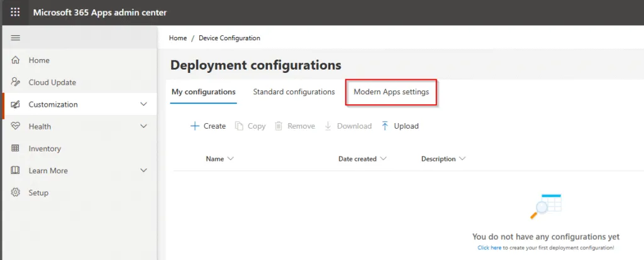Open the Date created column dropdown
This screenshot has width=644, height=260.
(384, 159)
